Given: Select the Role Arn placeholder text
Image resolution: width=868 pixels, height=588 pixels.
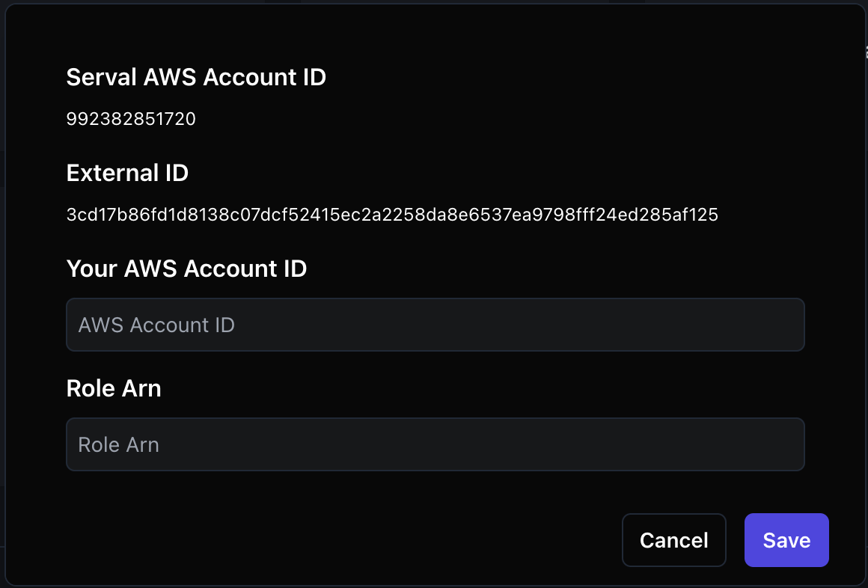Looking at the screenshot, I should point(118,444).
